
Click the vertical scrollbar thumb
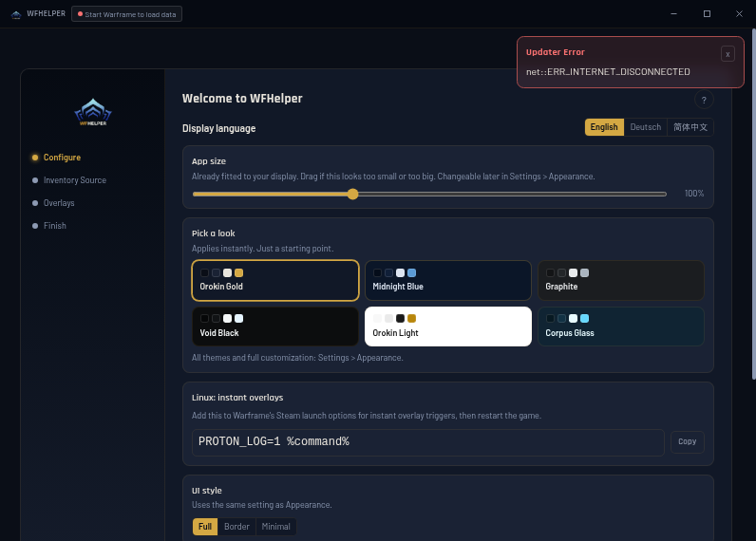tap(753, 204)
